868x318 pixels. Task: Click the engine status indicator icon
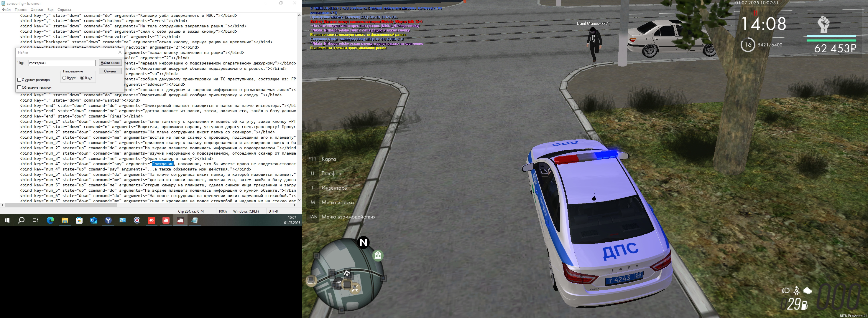click(x=807, y=291)
